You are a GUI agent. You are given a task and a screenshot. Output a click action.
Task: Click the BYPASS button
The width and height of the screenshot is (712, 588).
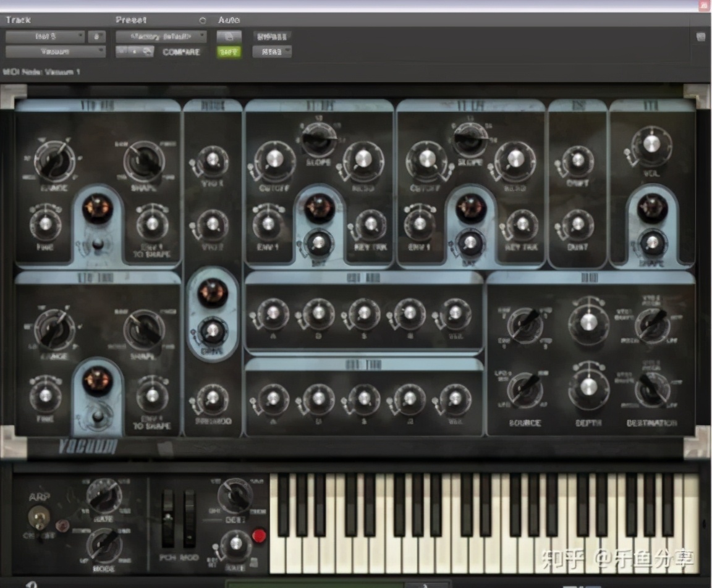pos(271,36)
